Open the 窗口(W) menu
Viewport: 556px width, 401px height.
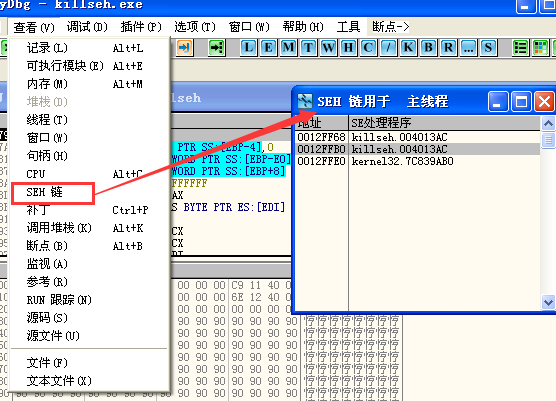click(249, 27)
